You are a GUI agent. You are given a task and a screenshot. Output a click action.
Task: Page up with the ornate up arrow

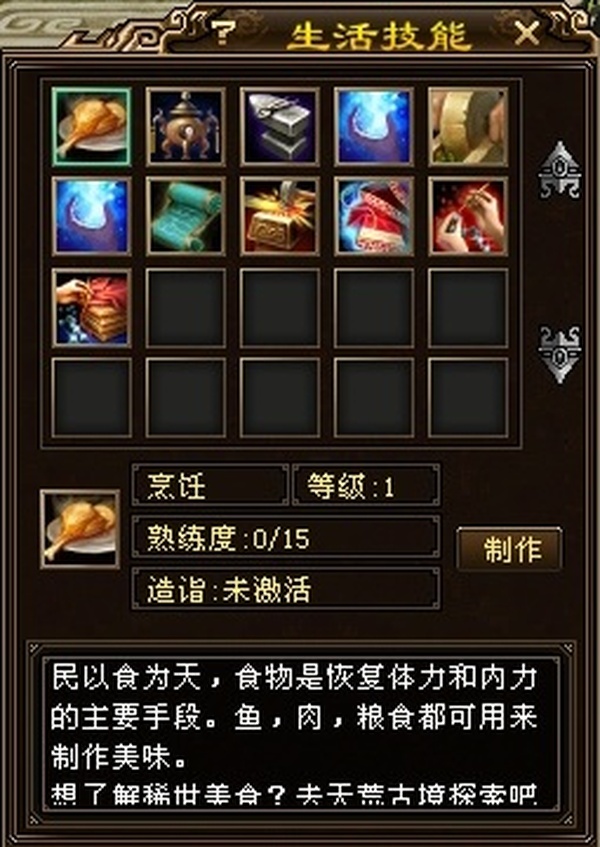click(x=560, y=170)
